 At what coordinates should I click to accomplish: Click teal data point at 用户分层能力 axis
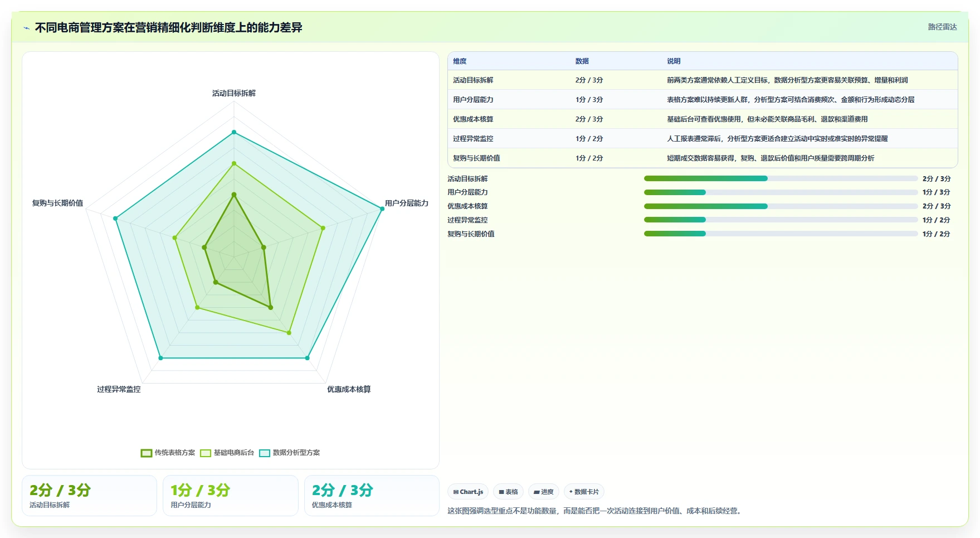coord(382,209)
